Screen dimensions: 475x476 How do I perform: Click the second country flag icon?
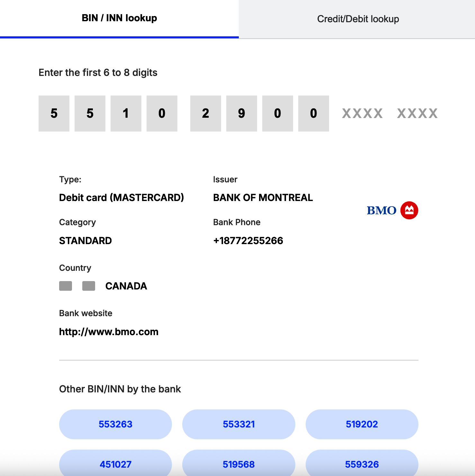click(88, 286)
